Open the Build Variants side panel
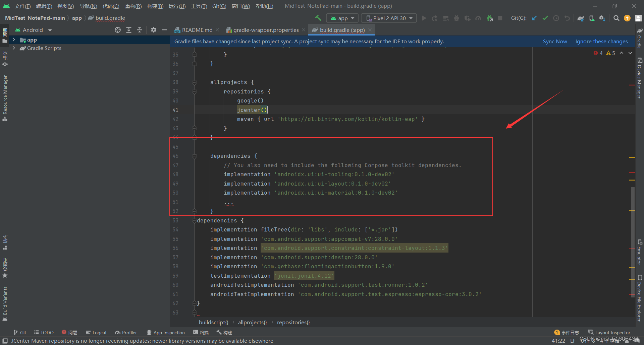644x345 pixels. tap(5, 304)
